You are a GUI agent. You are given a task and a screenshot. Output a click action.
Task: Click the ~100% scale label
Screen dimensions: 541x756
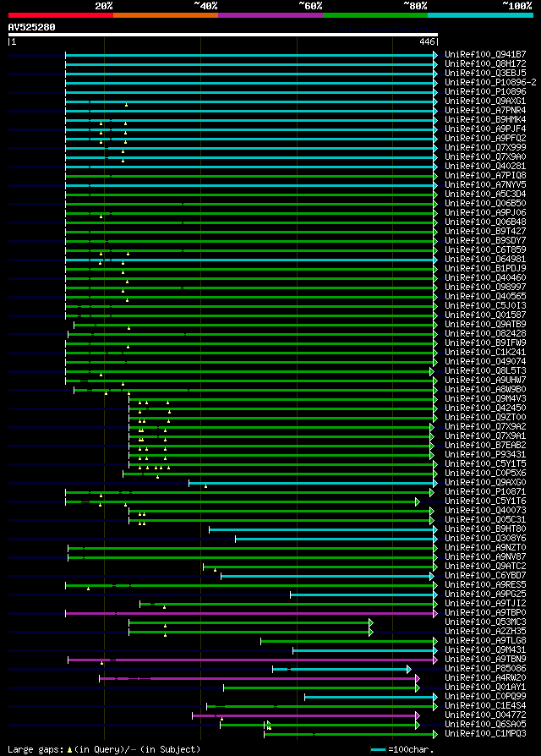point(517,6)
